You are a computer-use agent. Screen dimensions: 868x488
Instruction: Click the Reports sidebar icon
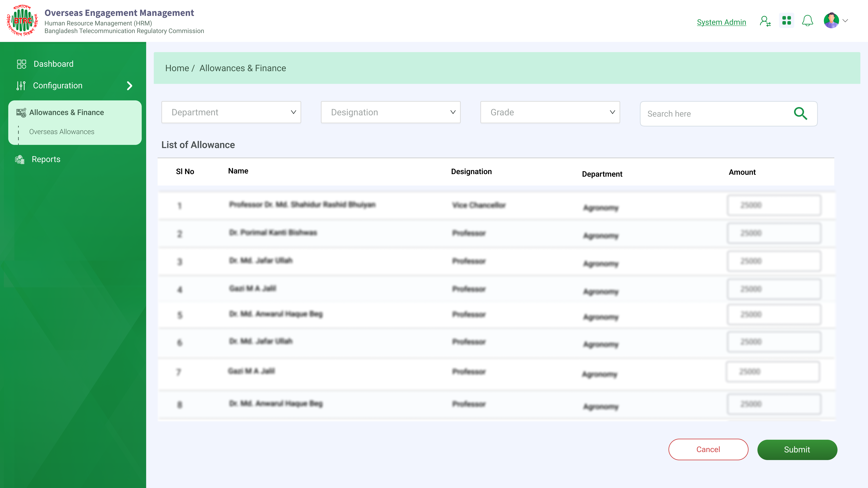pyautogui.click(x=20, y=159)
